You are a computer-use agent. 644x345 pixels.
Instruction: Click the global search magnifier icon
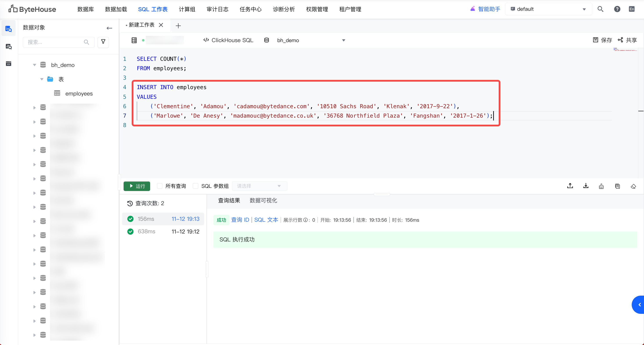(x=601, y=9)
